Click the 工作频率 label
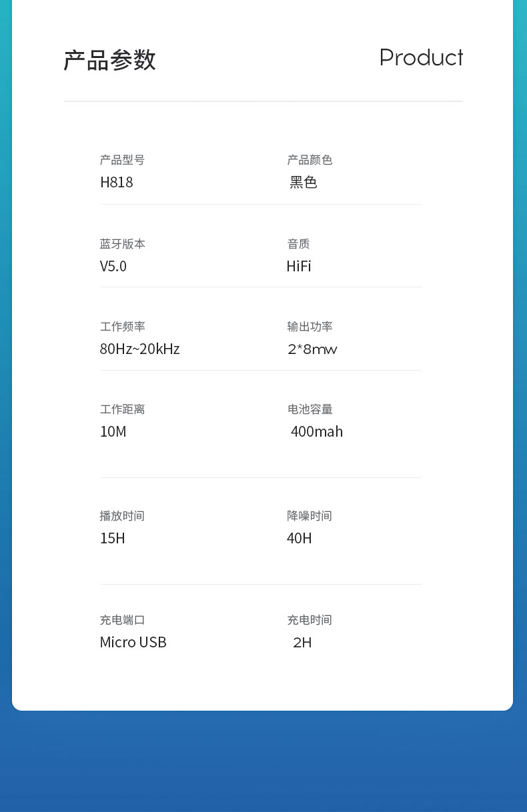Screen dimensions: 527x812 pyautogui.click(x=123, y=327)
